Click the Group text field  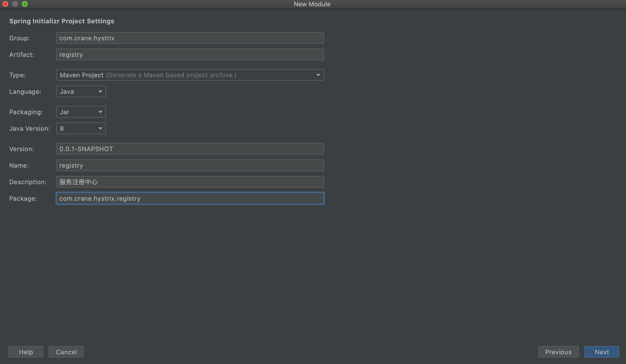click(190, 38)
